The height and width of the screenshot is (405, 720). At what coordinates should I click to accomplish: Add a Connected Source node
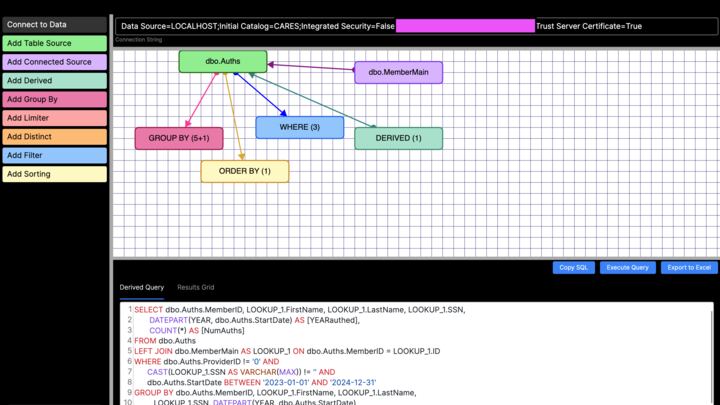[55, 62]
